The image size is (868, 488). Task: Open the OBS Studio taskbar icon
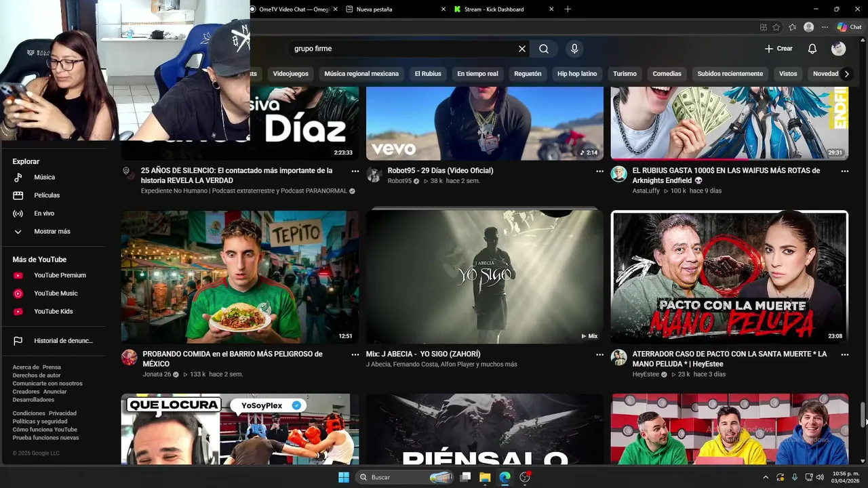coord(524,477)
